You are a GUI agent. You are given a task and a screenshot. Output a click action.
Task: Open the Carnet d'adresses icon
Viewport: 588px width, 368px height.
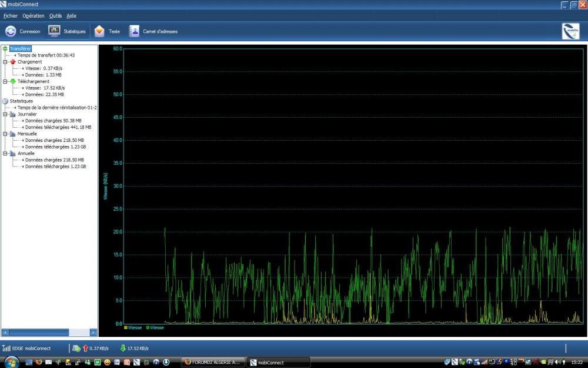134,31
